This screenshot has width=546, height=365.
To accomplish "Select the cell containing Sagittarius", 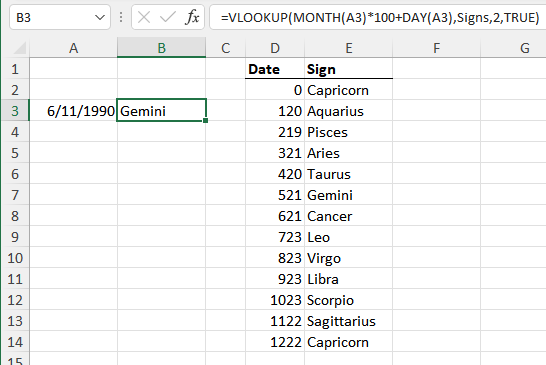I will coord(349,321).
